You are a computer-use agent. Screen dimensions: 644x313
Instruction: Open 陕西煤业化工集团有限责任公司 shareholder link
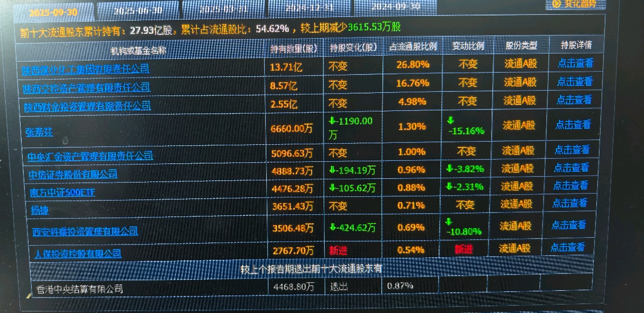(85, 69)
